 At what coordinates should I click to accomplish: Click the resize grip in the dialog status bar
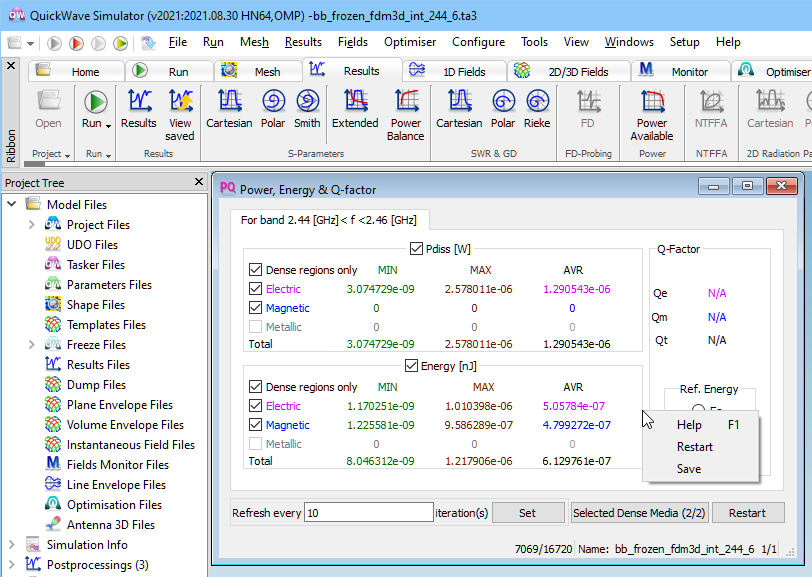790,552
